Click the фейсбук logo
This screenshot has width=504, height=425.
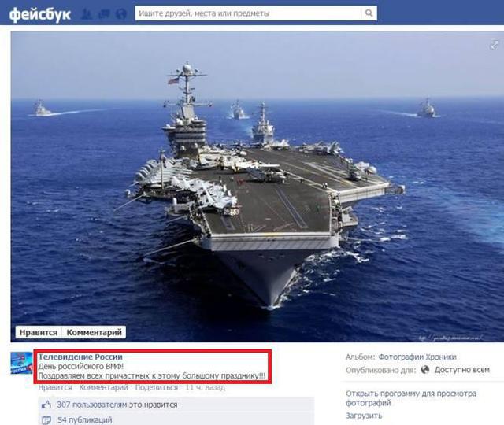click(x=40, y=14)
